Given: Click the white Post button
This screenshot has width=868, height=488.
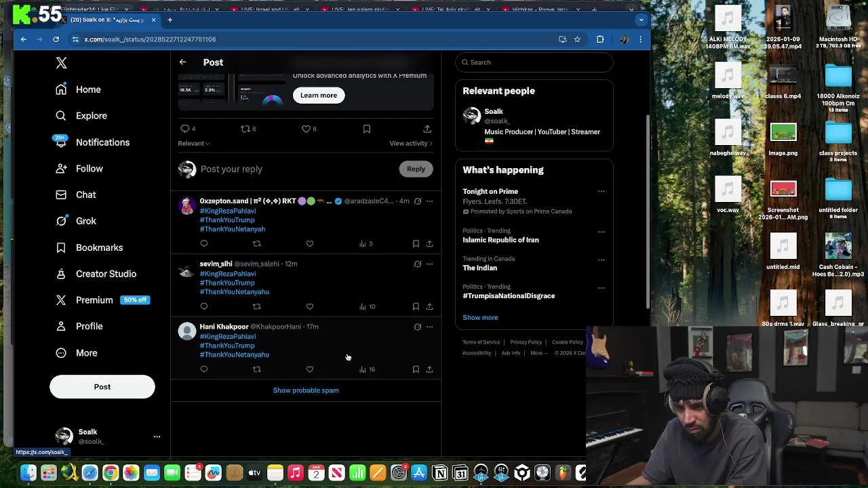Looking at the screenshot, I should [x=102, y=387].
